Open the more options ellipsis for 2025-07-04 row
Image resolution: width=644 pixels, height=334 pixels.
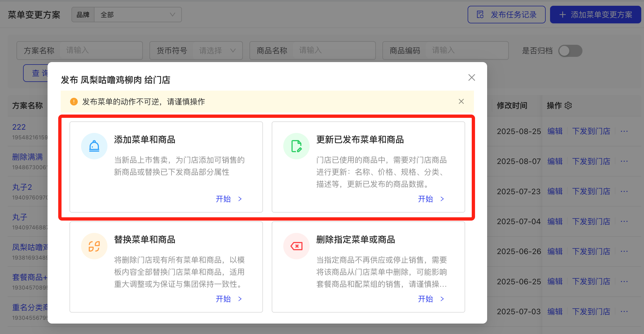pos(624,221)
